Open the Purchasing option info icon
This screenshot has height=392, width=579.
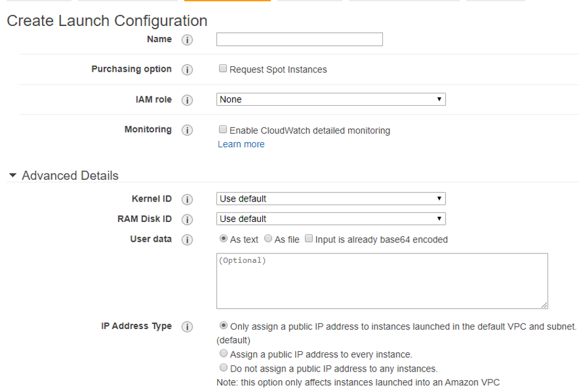pyautogui.click(x=187, y=70)
